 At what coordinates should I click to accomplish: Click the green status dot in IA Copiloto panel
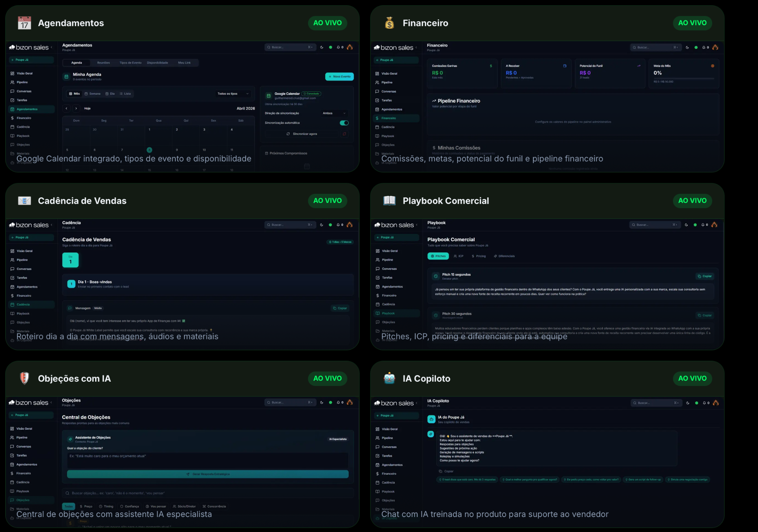[x=696, y=403]
